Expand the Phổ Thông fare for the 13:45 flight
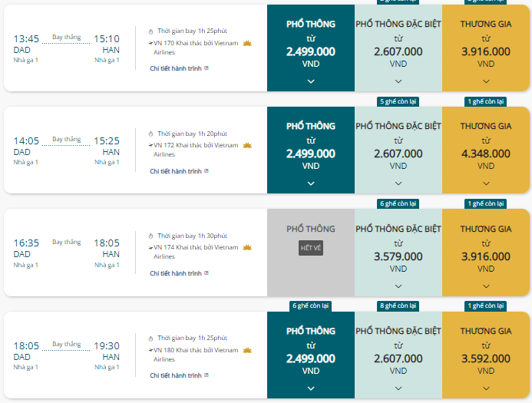 click(311, 81)
